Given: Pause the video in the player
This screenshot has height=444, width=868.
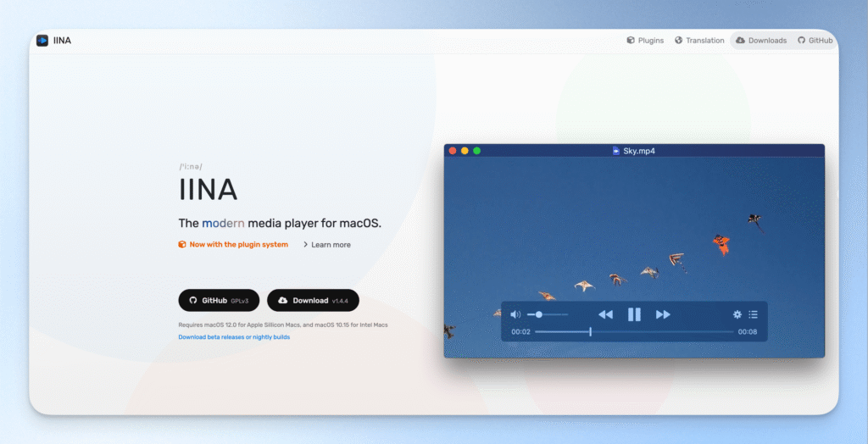Looking at the screenshot, I should pyautogui.click(x=634, y=314).
